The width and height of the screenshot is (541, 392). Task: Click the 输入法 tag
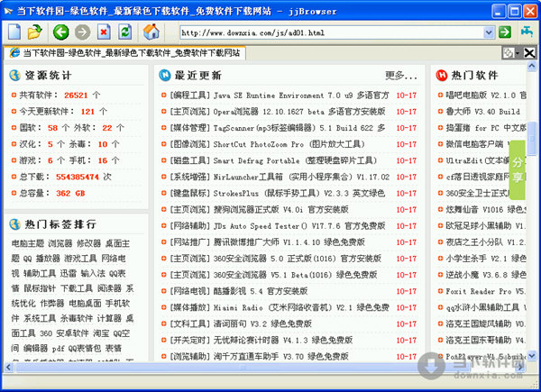click(93, 273)
